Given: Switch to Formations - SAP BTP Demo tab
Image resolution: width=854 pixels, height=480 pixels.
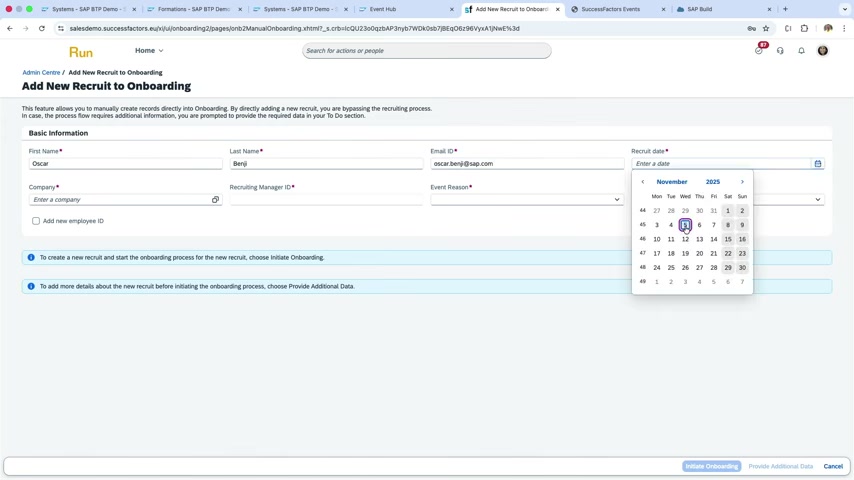Looking at the screenshot, I should 194,9.
